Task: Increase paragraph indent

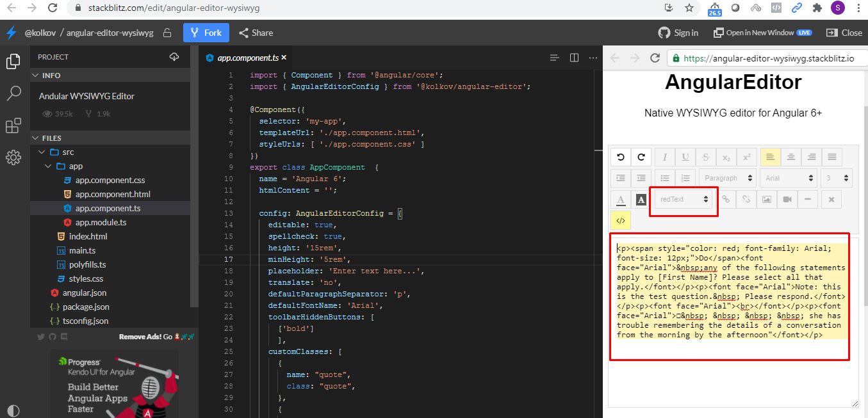Action: (x=620, y=178)
